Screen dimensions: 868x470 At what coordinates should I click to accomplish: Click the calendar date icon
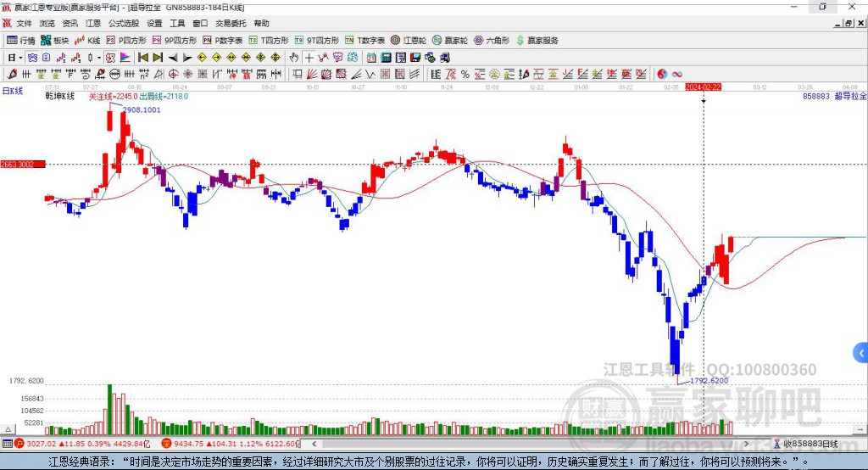tap(371, 58)
